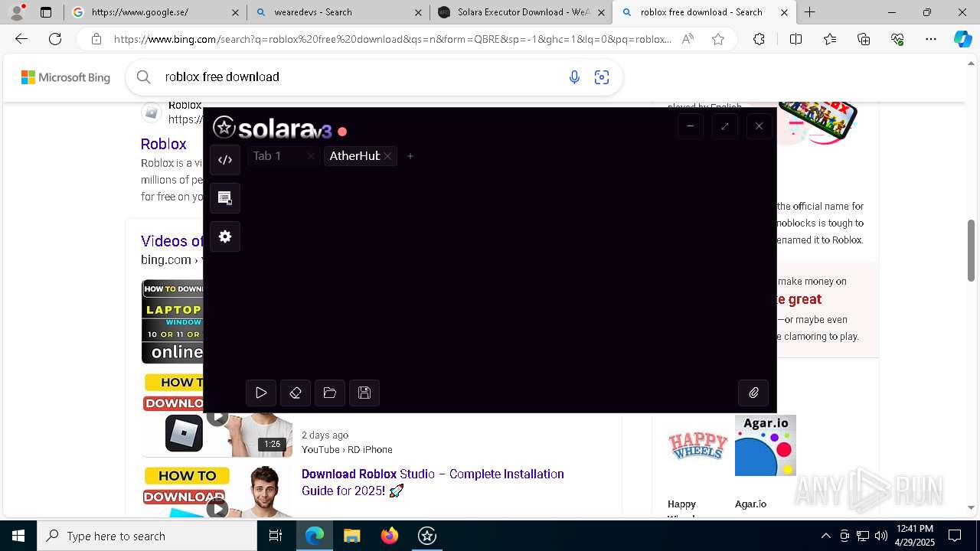Screen dimensions: 980x551
Task: Click the Microsoft Bing logo
Action: point(66,77)
